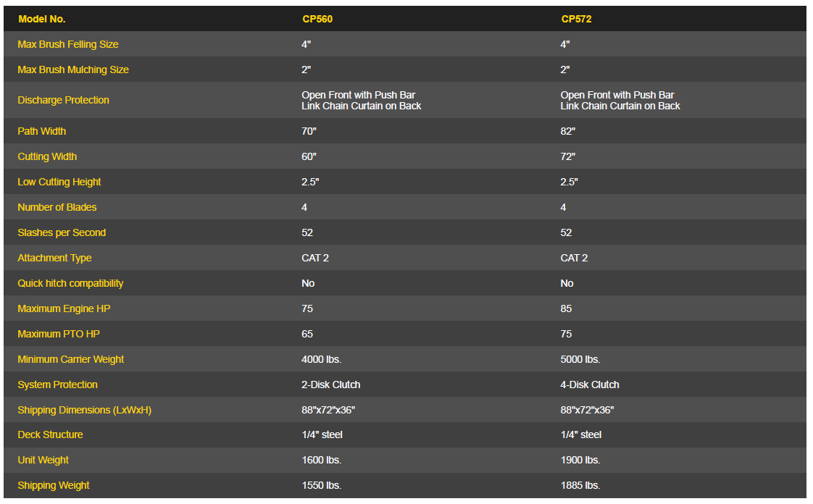
Task: Select the Quick hitch compatibility label
Action: tap(70, 283)
